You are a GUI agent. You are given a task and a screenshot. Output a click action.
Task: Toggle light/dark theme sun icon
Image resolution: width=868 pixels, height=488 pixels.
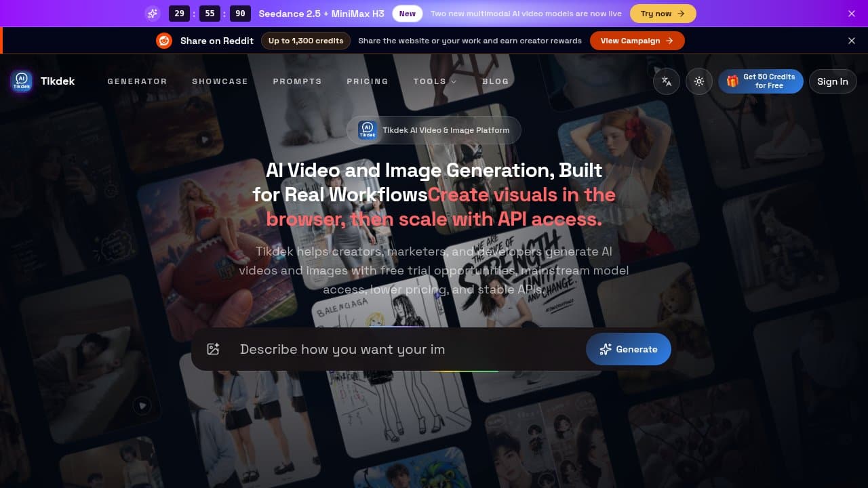pos(699,81)
